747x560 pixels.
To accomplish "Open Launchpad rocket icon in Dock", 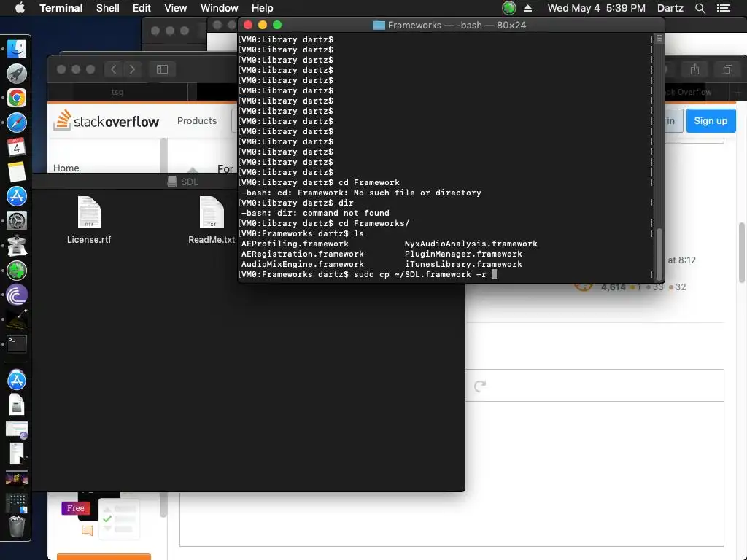I will 17,74.
